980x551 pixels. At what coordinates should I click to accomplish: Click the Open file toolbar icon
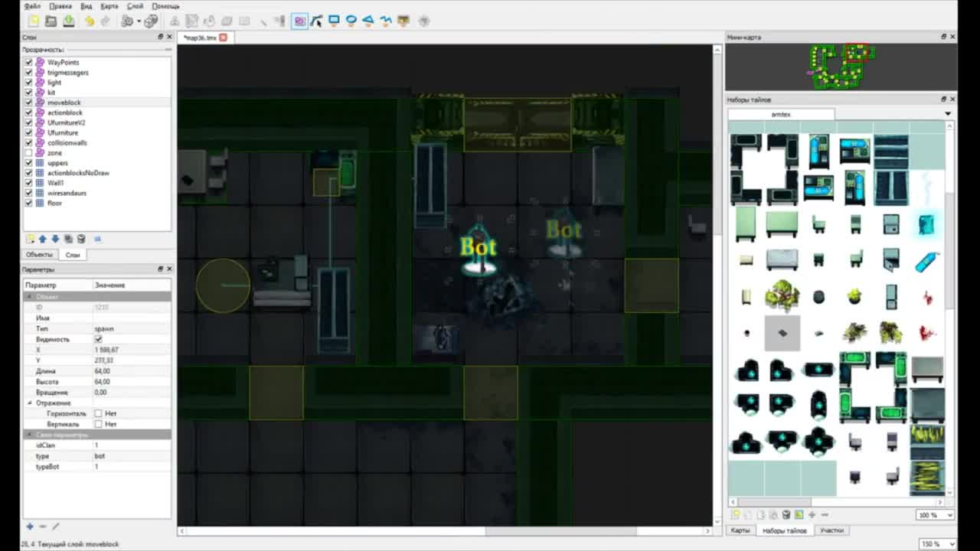point(51,21)
